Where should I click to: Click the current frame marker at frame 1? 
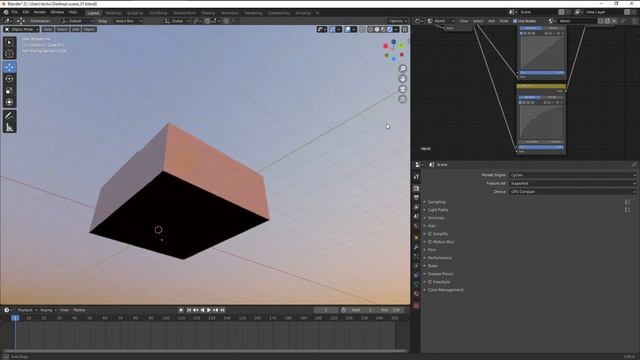(15, 318)
